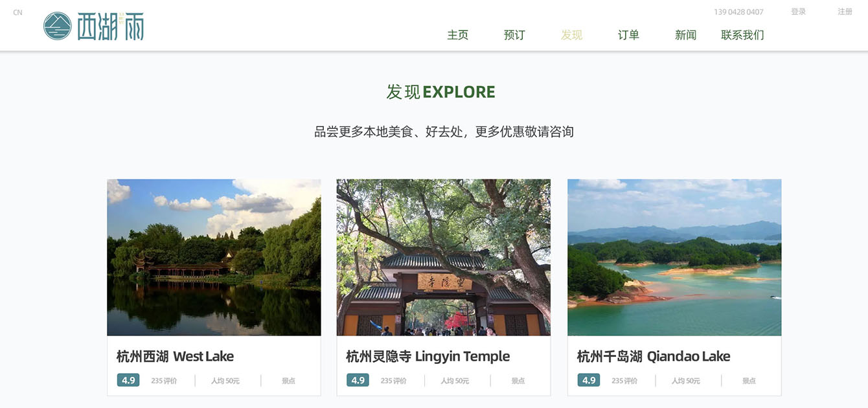Open the Lingyin Temple gate photo
The image size is (868, 408).
(444, 257)
